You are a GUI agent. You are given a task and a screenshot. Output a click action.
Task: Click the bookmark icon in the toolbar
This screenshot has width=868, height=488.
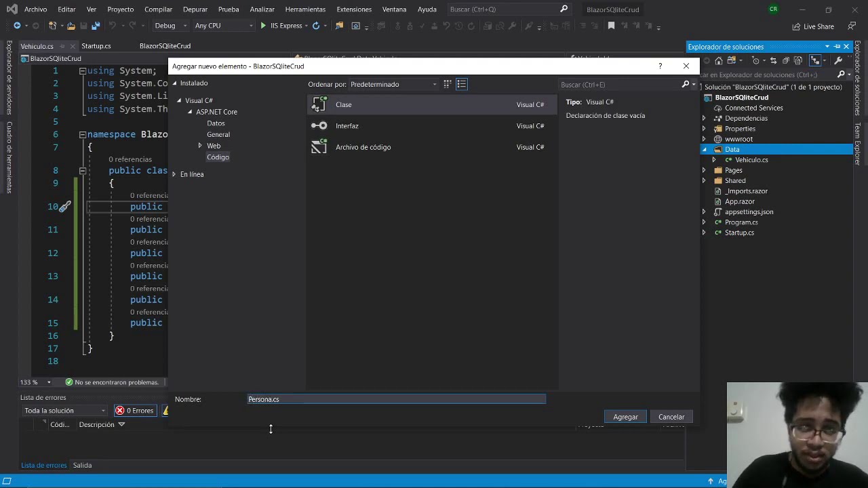pos(611,26)
